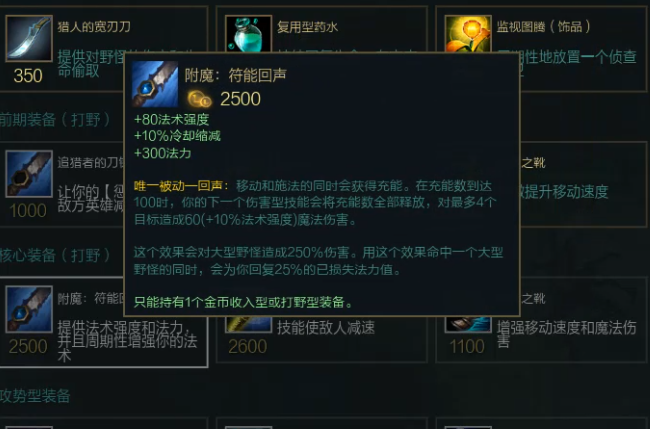The width and height of the screenshot is (650, 429).
Task: Select the 增强移动速度和魔法伤害 boots description
Action: pos(566,334)
